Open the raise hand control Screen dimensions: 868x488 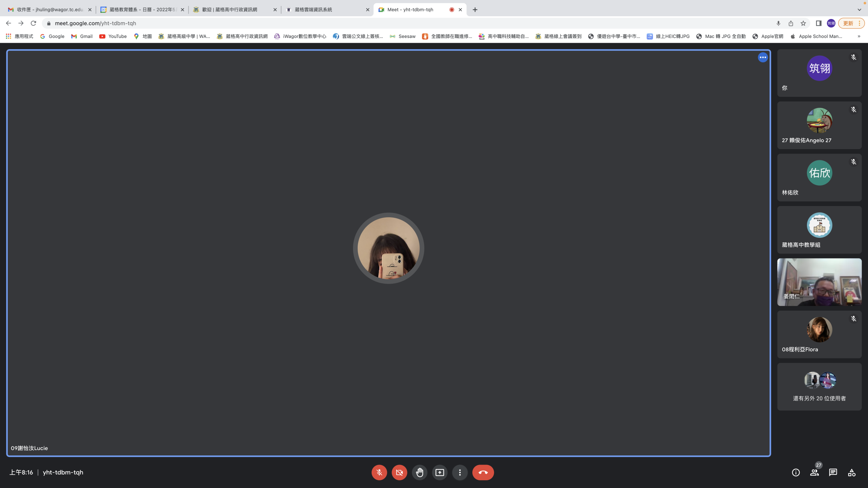pyautogui.click(x=419, y=472)
